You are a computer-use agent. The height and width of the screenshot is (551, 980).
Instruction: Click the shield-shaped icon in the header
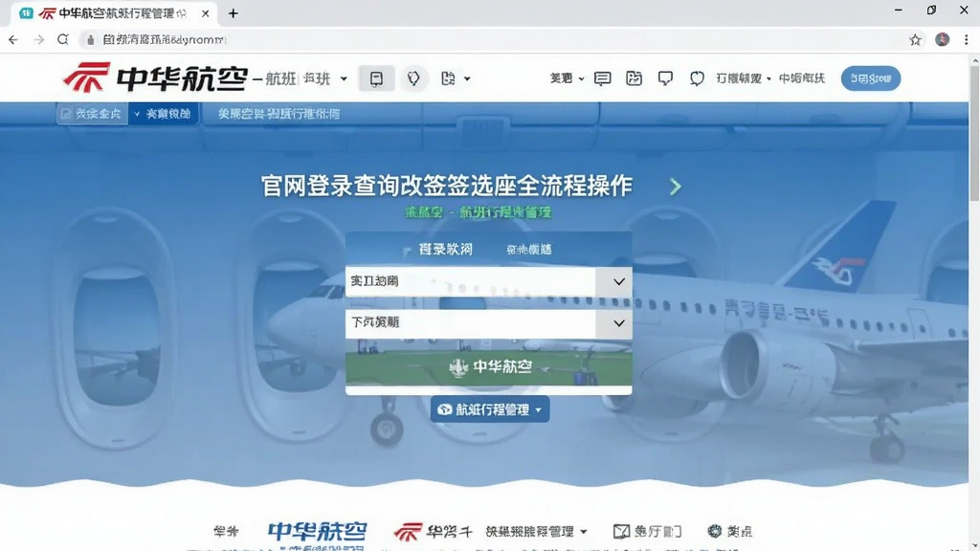[x=697, y=78]
